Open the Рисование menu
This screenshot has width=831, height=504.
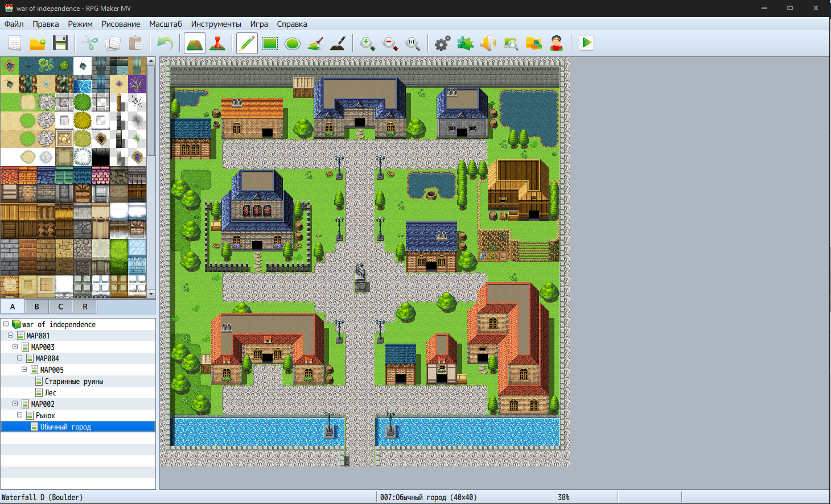click(121, 24)
